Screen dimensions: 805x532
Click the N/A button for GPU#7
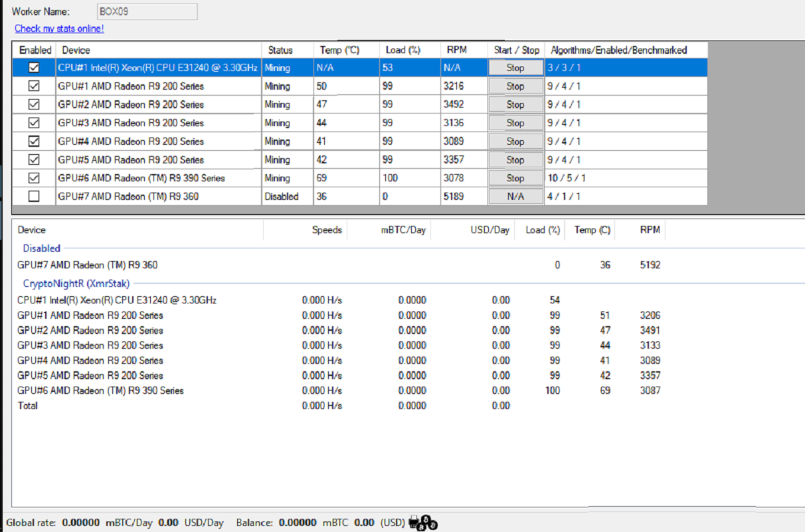click(x=515, y=197)
